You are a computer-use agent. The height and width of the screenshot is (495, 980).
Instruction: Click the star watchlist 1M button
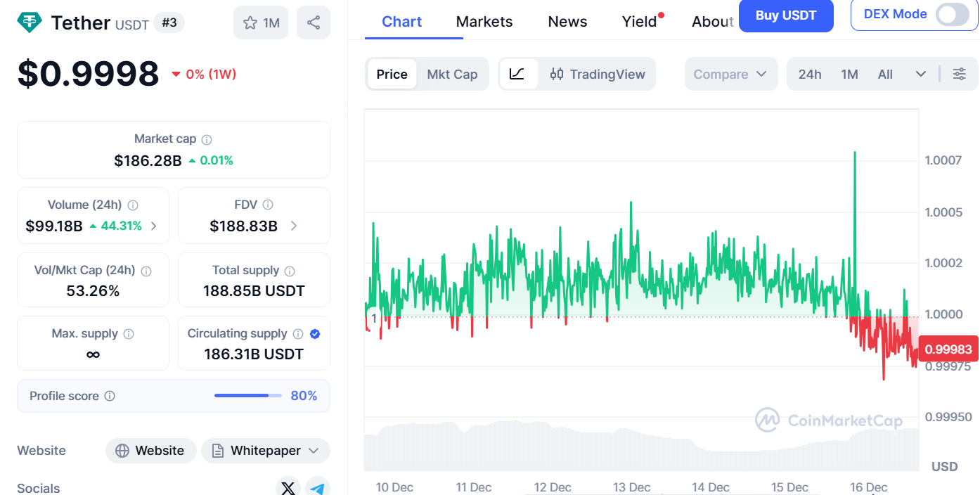pyautogui.click(x=262, y=23)
